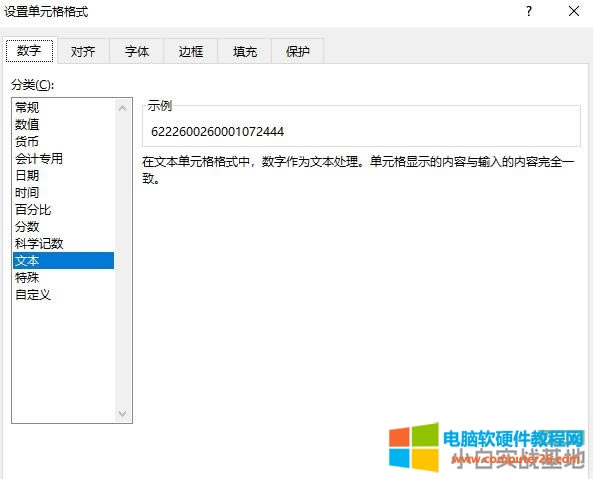Select the 数字 tab
Image resolution: width=593 pixels, height=479 pixels.
[29, 50]
